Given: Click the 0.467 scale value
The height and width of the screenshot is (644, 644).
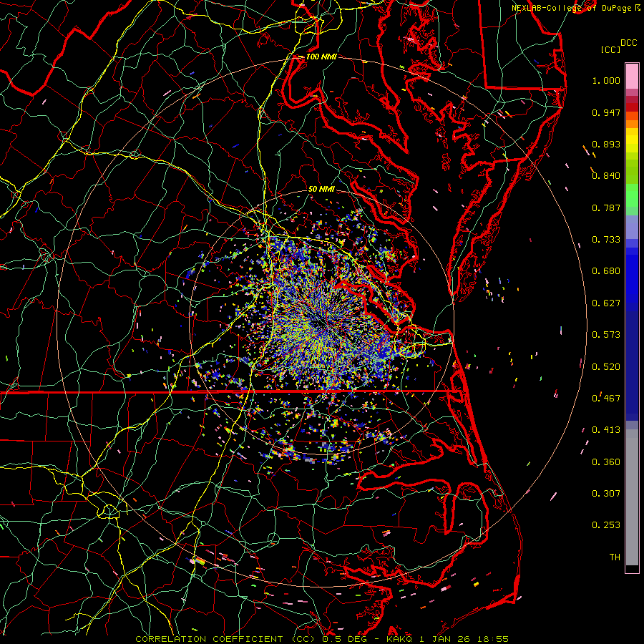Looking at the screenshot, I should (x=606, y=399).
